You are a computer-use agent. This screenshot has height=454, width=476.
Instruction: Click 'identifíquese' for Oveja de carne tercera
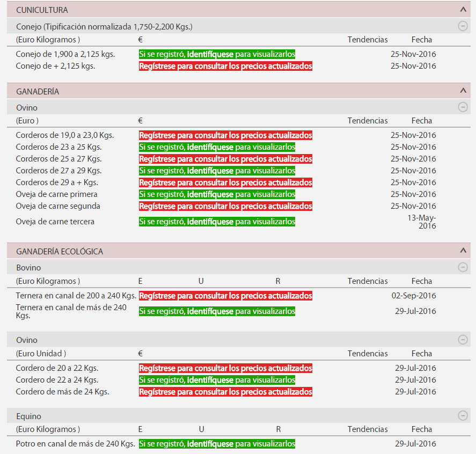click(210, 222)
